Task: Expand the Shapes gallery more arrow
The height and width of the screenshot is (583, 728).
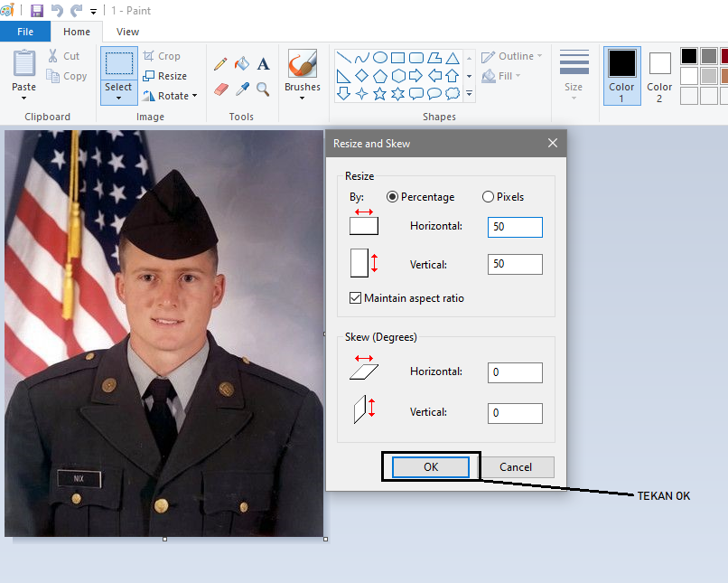Action: pyautogui.click(x=470, y=94)
